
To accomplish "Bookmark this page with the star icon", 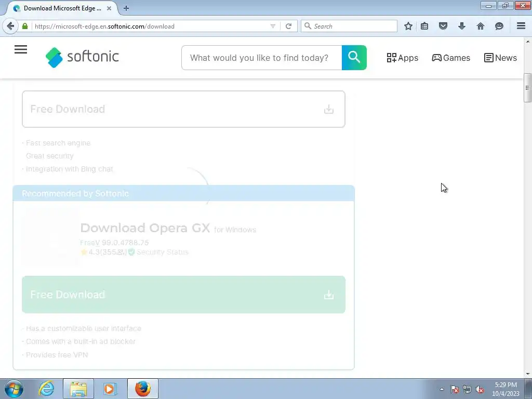I will point(408,26).
